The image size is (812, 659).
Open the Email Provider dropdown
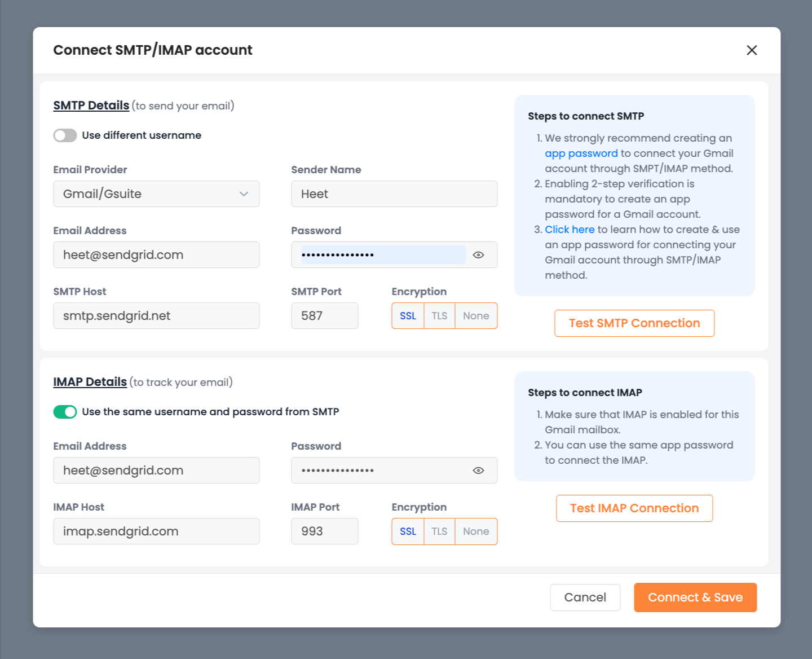(156, 194)
